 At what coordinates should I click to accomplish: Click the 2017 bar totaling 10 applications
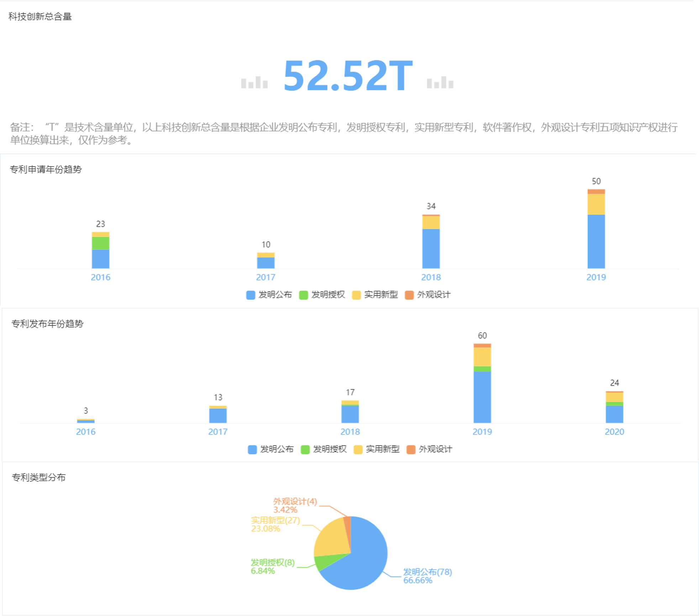pyautogui.click(x=266, y=260)
